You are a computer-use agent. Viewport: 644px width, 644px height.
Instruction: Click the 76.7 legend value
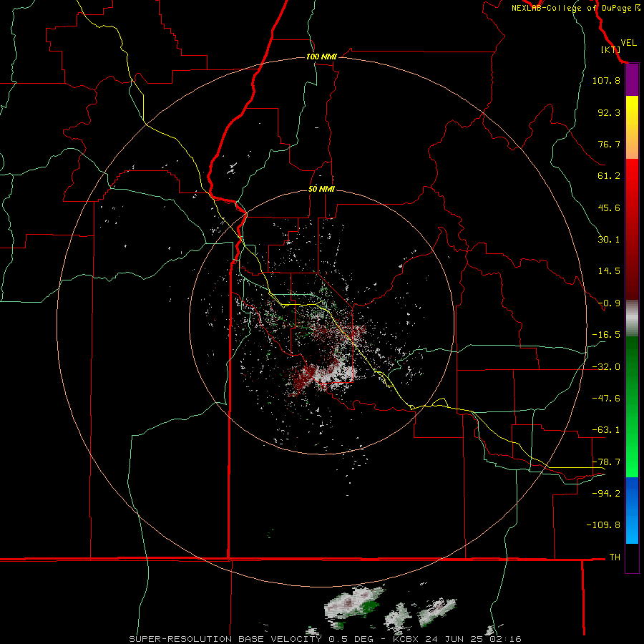tap(609, 144)
